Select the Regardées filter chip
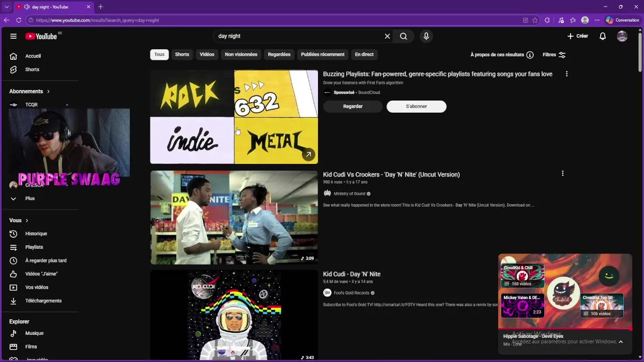Image resolution: width=644 pixels, height=362 pixels. click(x=279, y=54)
